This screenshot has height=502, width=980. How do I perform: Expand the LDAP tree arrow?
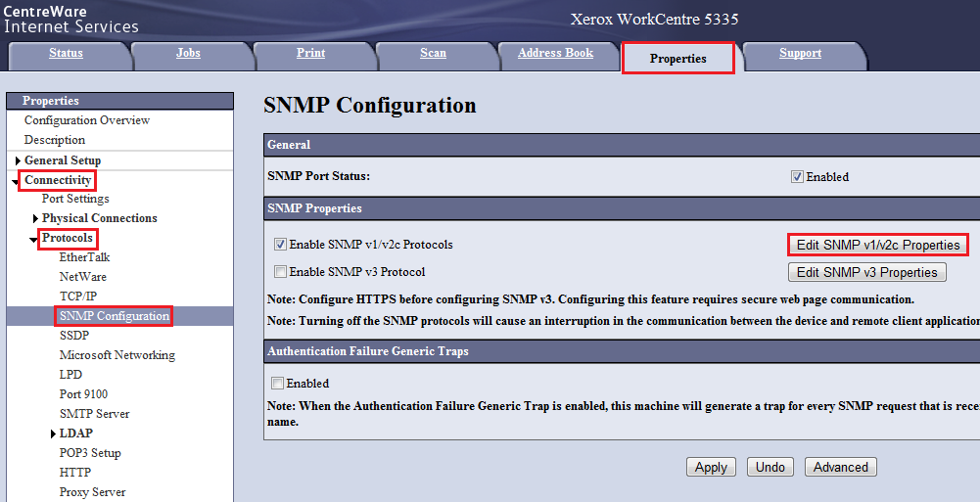click(53, 434)
